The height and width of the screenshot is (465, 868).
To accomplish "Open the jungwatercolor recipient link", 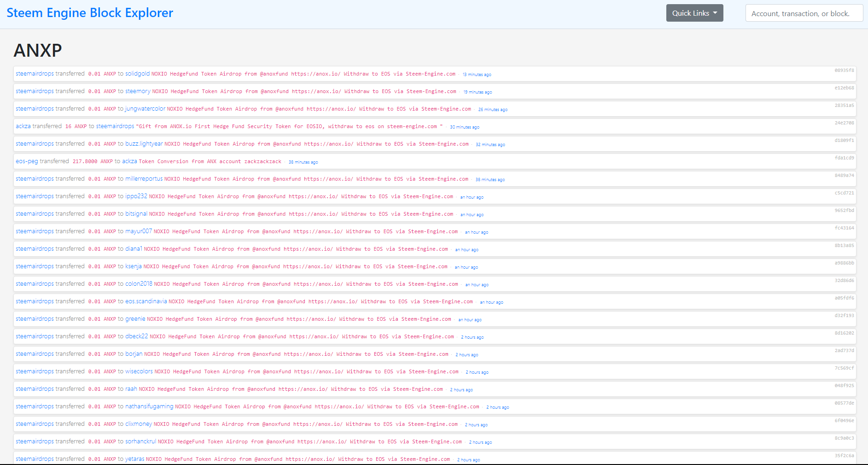I will coord(145,109).
